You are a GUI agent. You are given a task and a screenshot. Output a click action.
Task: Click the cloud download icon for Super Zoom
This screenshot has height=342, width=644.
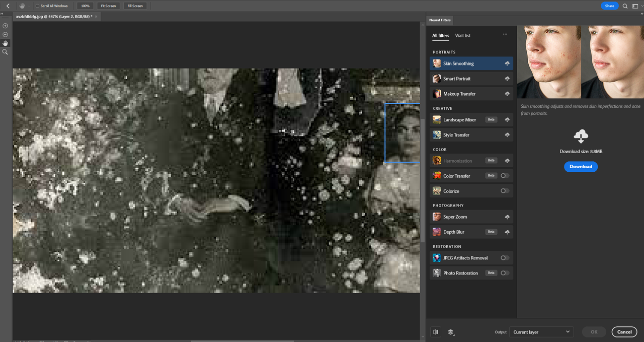(x=507, y=217)
